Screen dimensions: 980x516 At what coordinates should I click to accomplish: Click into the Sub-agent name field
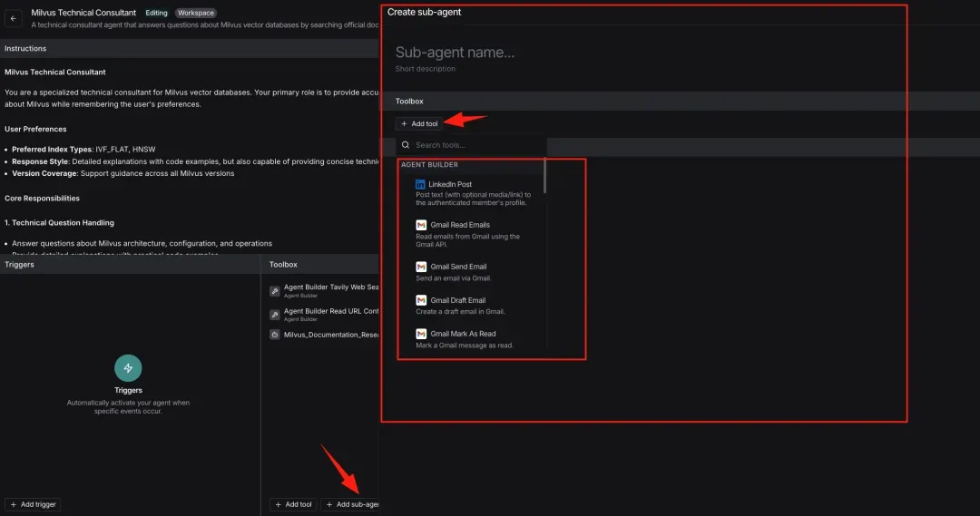544,53
